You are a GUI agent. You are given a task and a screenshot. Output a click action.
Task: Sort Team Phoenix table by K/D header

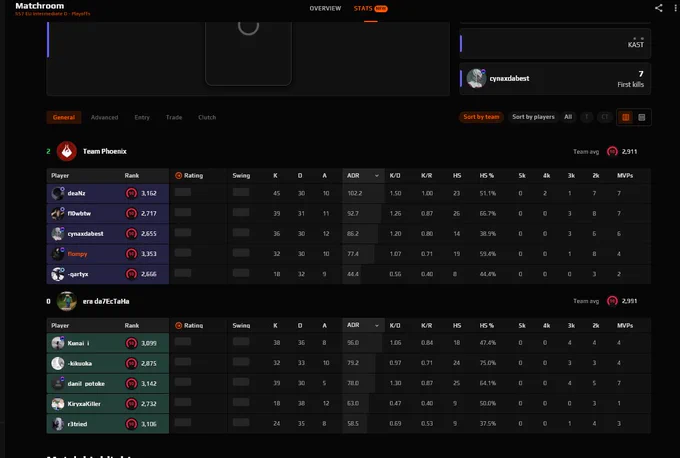click(395, 176)
